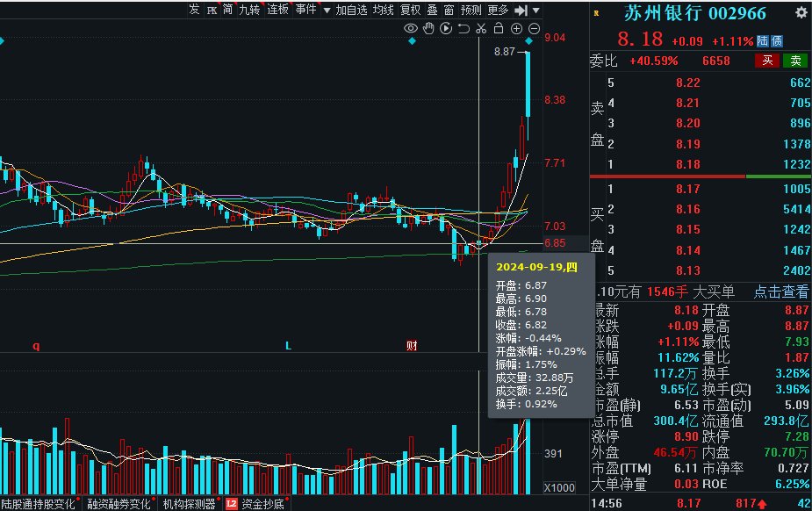Image resolution: width=812 pixels, height=511 pixels.
Task: Click the green 卖 sell button
Action: tap(796, 61)
